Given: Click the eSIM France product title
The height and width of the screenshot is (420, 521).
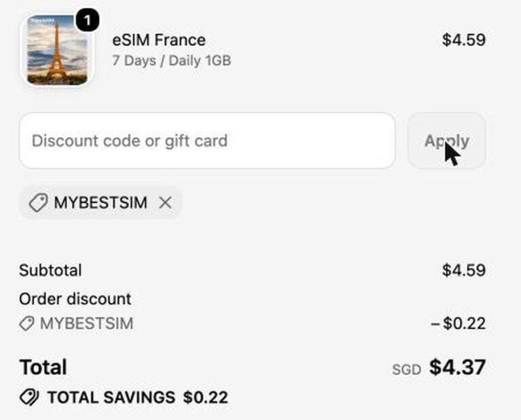Looking at the screenshot, I should (159, 40).
